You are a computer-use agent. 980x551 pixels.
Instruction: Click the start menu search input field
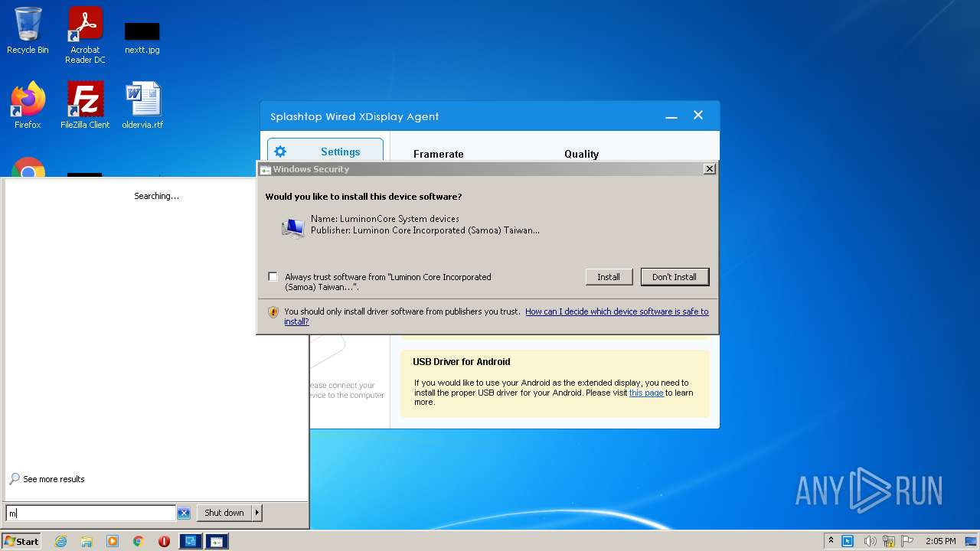pyautogui.click(x=90, y=513)
